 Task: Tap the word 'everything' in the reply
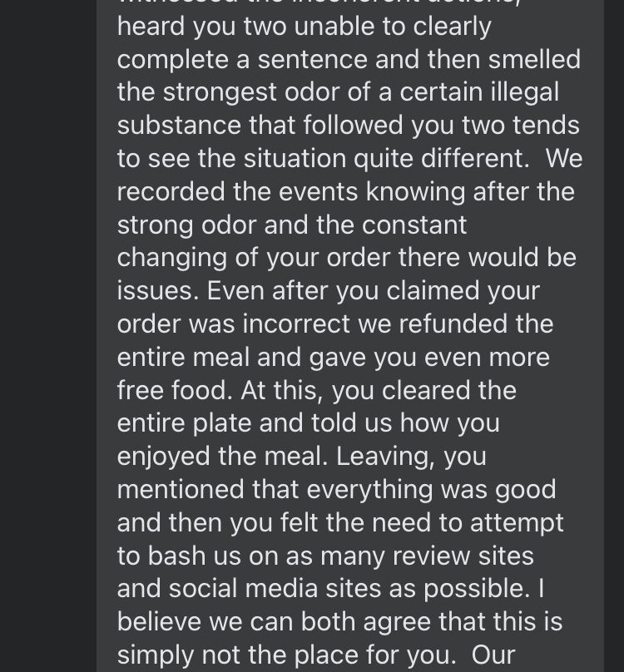[369, 491]
